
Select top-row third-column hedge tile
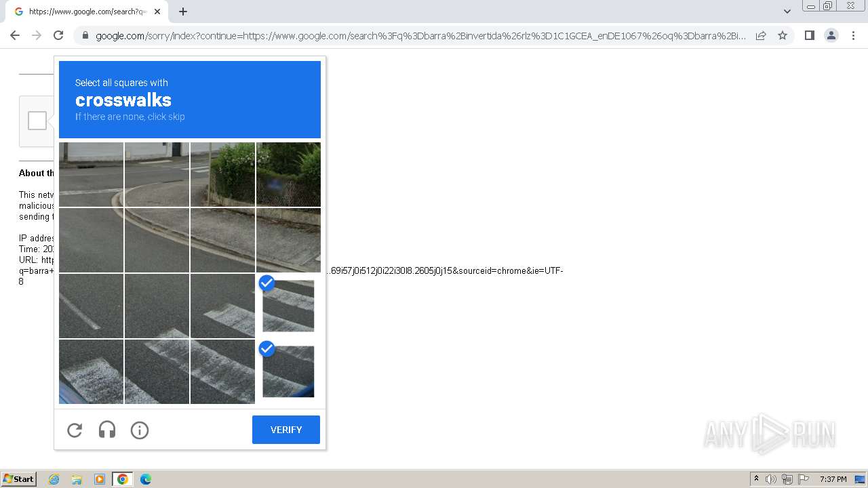coord(222,174)
